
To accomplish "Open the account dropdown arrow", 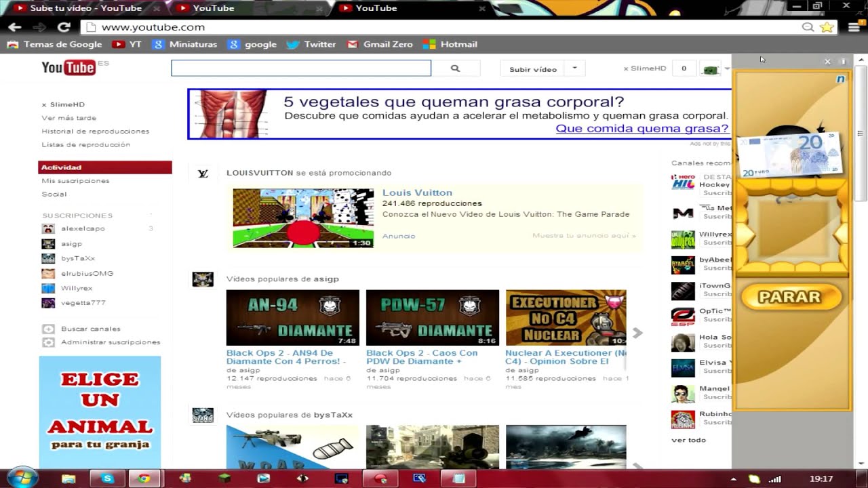I will [727, 68].
